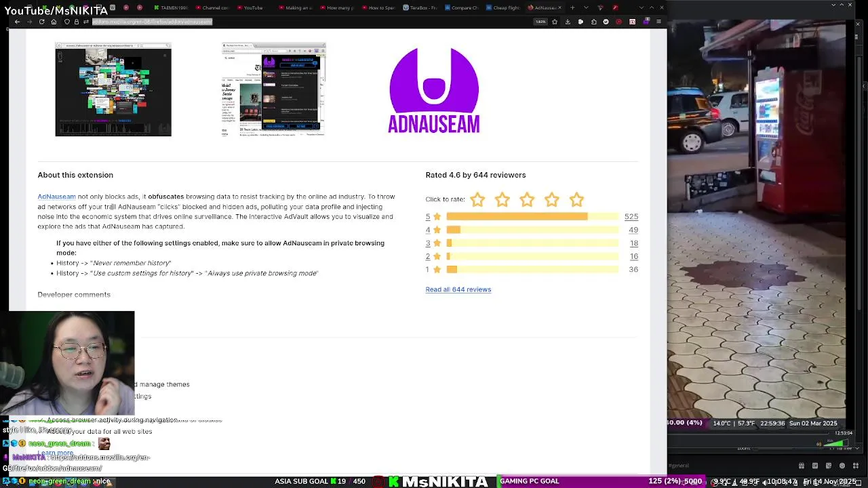Open the purple AdNauseam logo image
This screenshot has width=868, height=488.
[x=434, y=90]
